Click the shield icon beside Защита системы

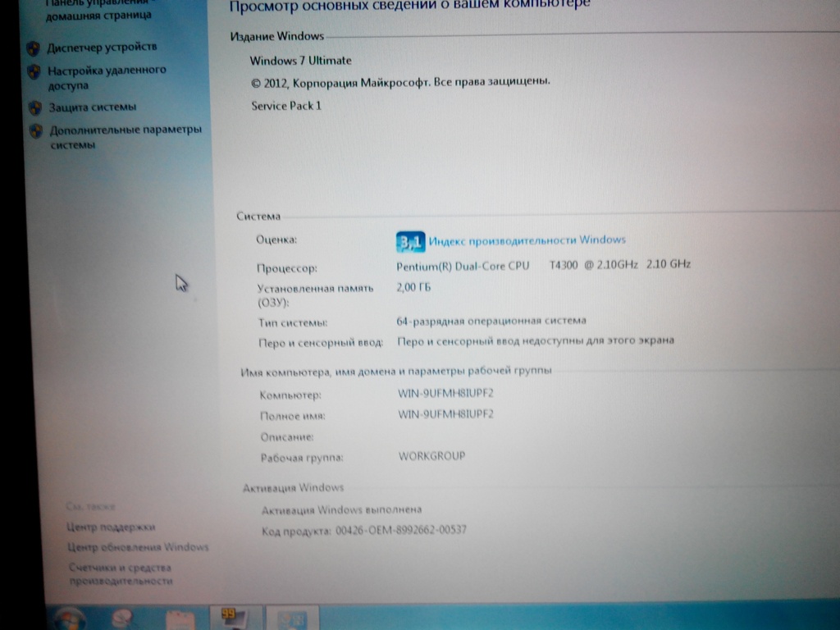[x=34, y=107]
